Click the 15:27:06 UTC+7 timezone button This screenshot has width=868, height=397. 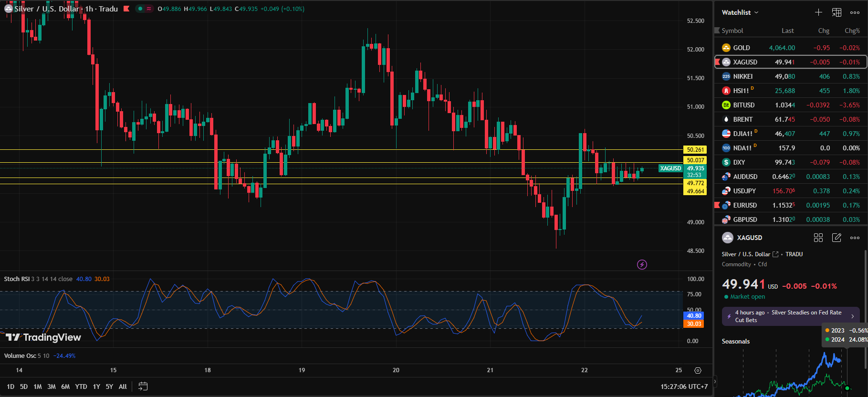tap(684, 387)
